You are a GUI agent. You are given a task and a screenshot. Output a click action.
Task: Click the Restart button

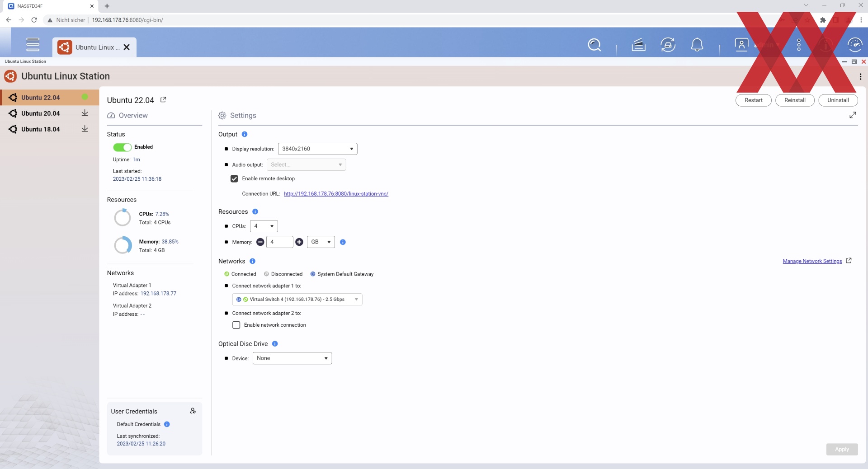(x=753, y=100)
